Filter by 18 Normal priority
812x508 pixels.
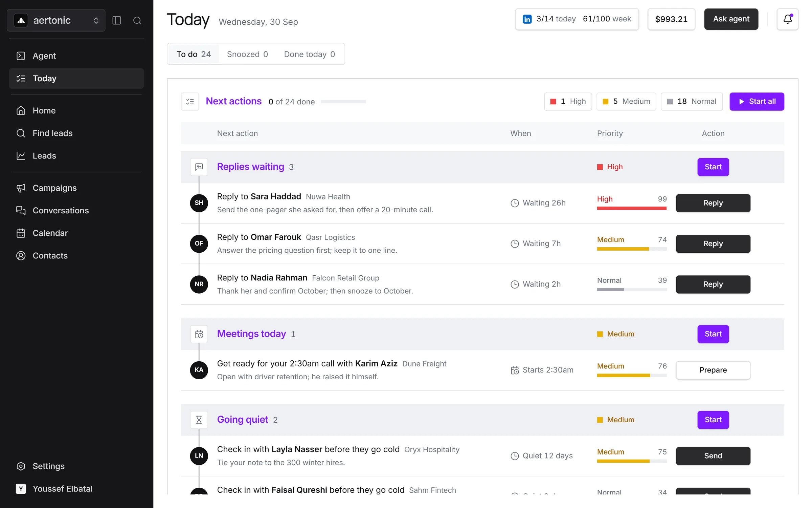point(692,101)
